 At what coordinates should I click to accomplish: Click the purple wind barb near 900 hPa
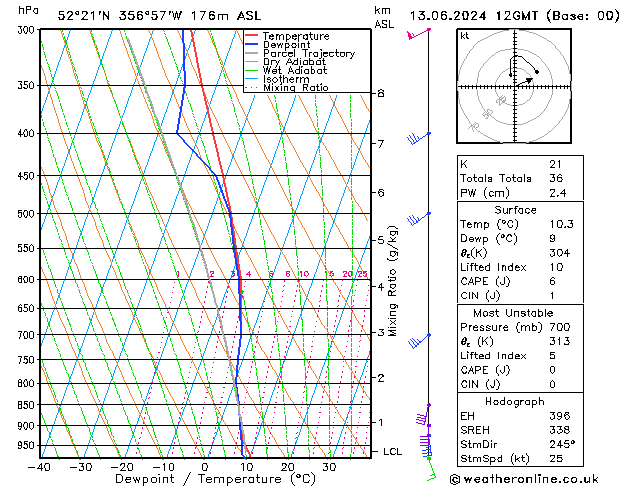click(423, 417)
